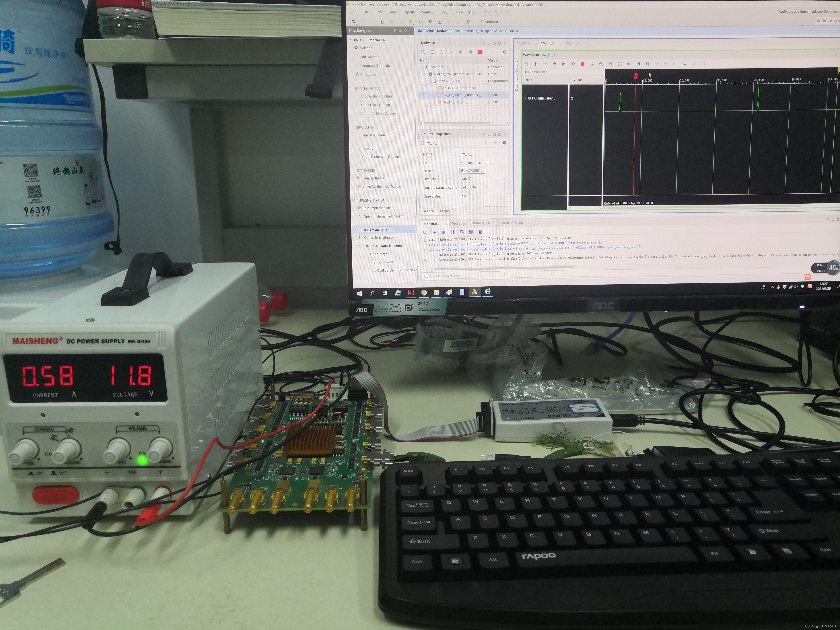Expand the PC_final_1[47:0] signal bus
Viewport: 840px width, 630px height.
click(x=525, y=98)
